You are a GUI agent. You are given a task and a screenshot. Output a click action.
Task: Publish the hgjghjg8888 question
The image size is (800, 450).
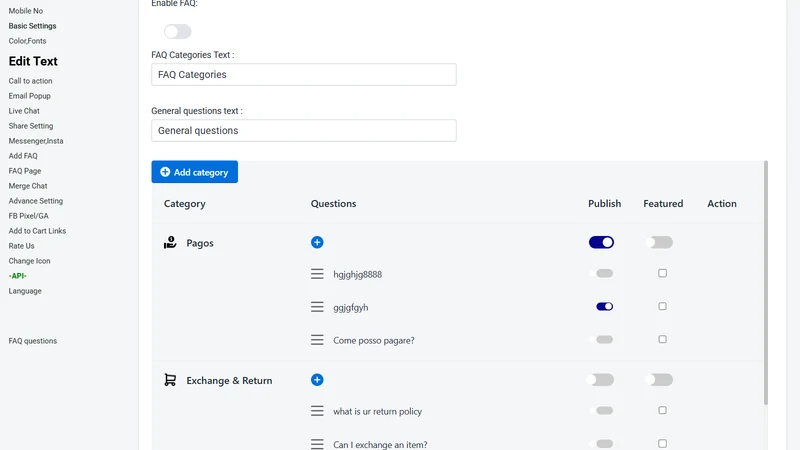tap(602, 273)
